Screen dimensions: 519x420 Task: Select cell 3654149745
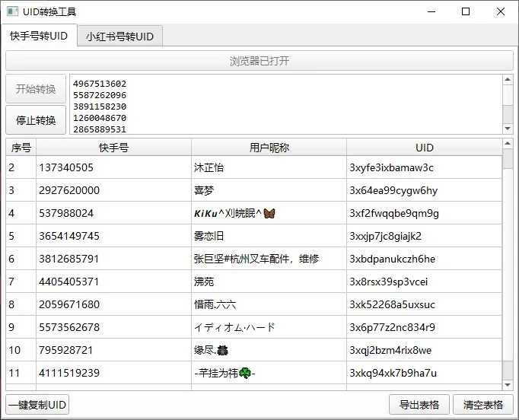113,236
